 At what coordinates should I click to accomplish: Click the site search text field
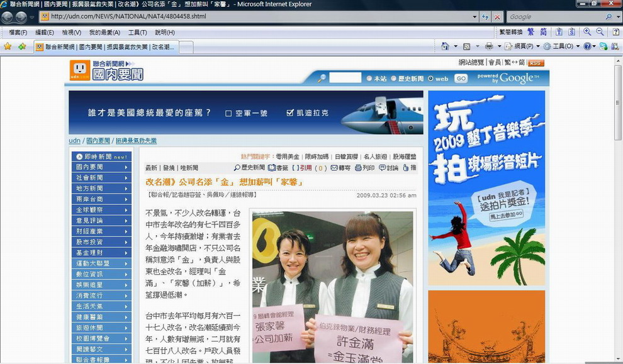(345, 78)
